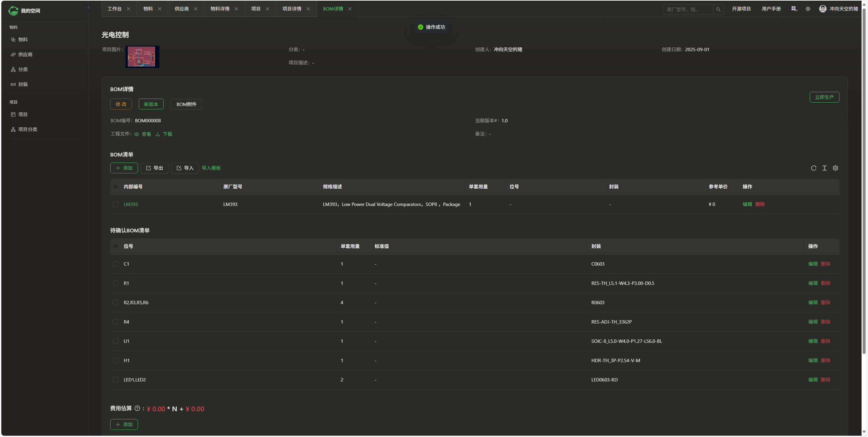Image resolution: width=868 pixels, height=437 pixels.
Task: Open 项目 in the sidebar
Action: [23, 115]
